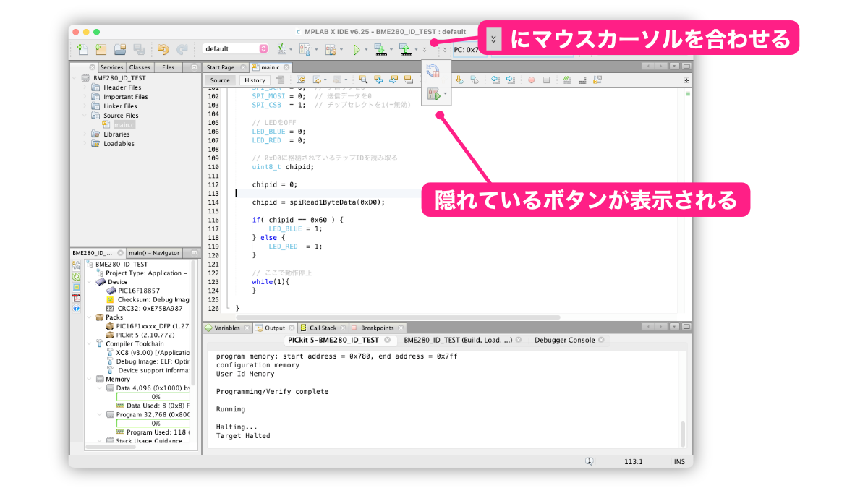The image size is (868, 488).
Task: Click the blue help icon in dashboard sidebar
Action: pos(76,309)
